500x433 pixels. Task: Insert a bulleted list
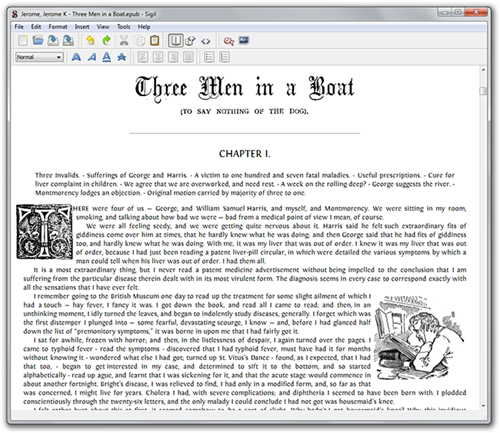[x=209, y=57]
